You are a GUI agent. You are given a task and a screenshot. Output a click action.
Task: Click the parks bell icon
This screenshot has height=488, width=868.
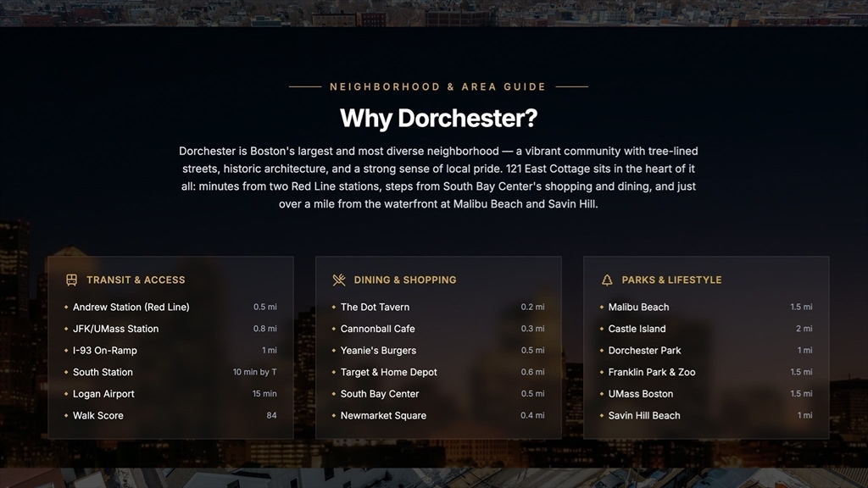pos(607,280)
